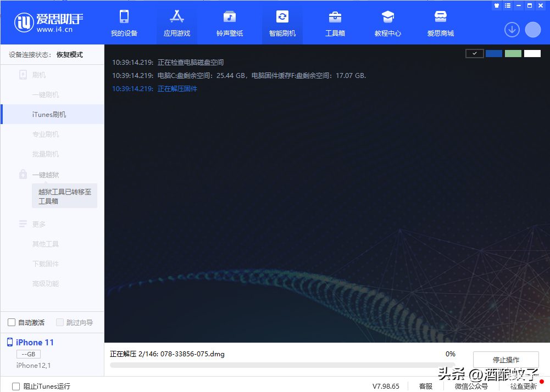Click the download manager arrow icon
Screen dimensions: 550x392
512,30
